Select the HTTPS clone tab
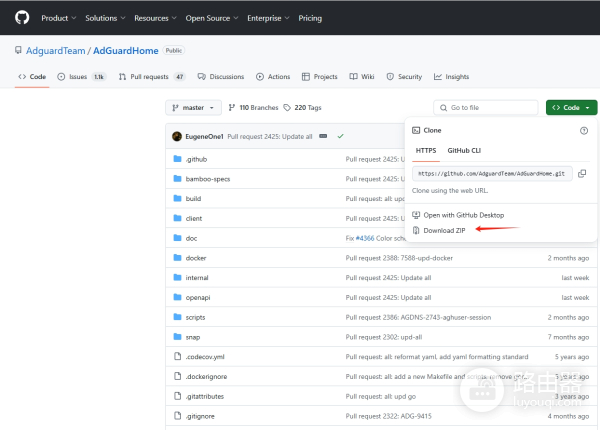 tap(425, 150)
